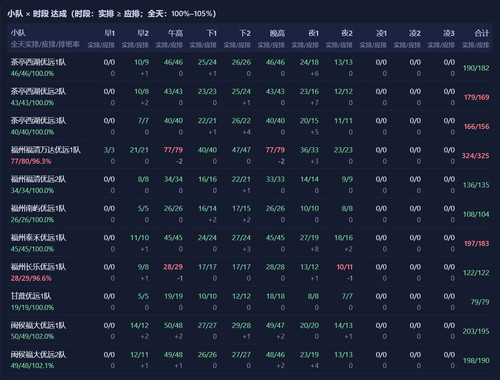Image resolution: width=500 pixels, height=380 pixels.
Task: Click the 合计 column header
Action: pos(482,33)
